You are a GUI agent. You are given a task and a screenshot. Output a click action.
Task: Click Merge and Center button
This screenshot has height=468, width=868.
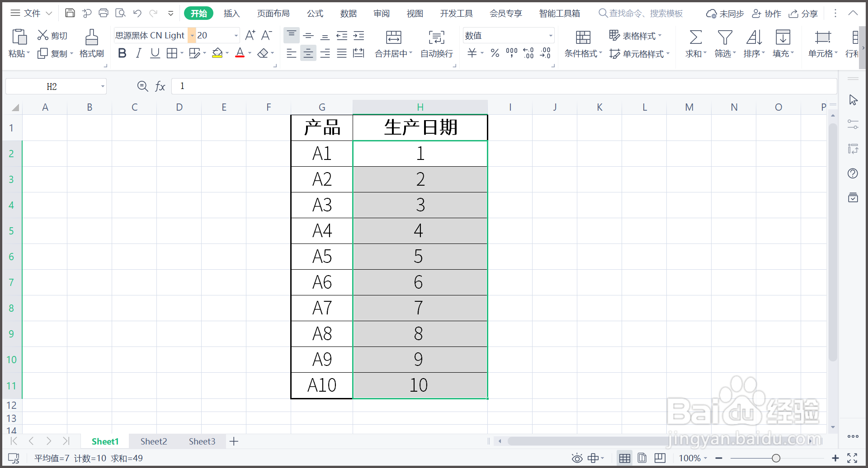coord(393,44)
